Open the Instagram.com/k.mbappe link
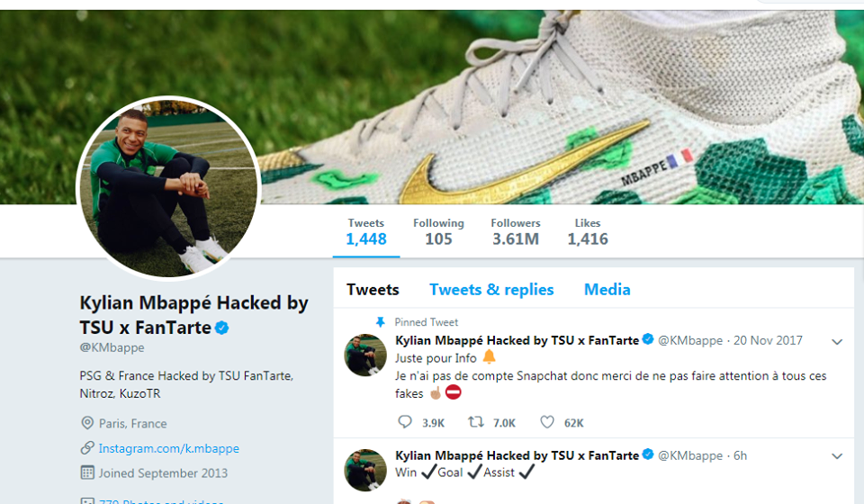 pyautogui.click(x=168, y=448)
